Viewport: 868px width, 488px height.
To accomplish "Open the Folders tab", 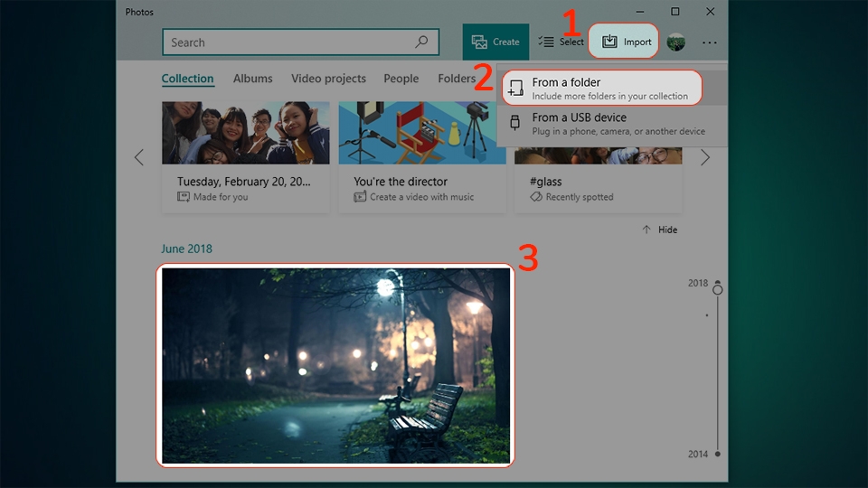I will (457, 79).
